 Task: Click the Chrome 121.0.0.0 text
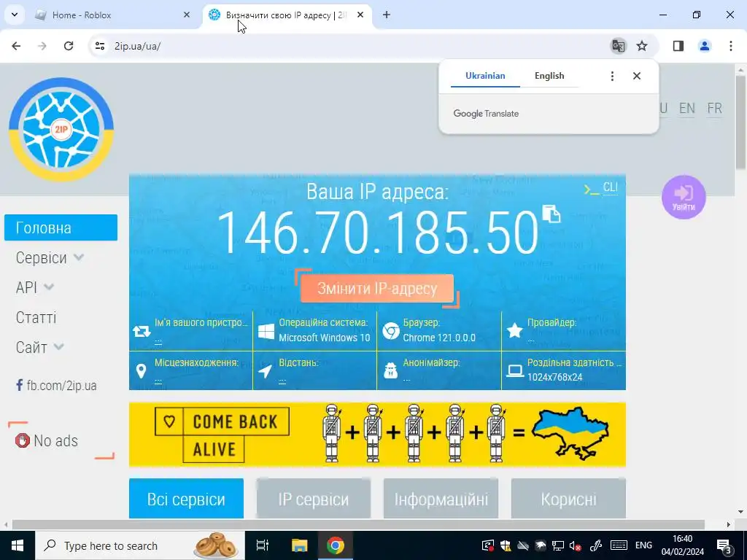tap(438, 338)
